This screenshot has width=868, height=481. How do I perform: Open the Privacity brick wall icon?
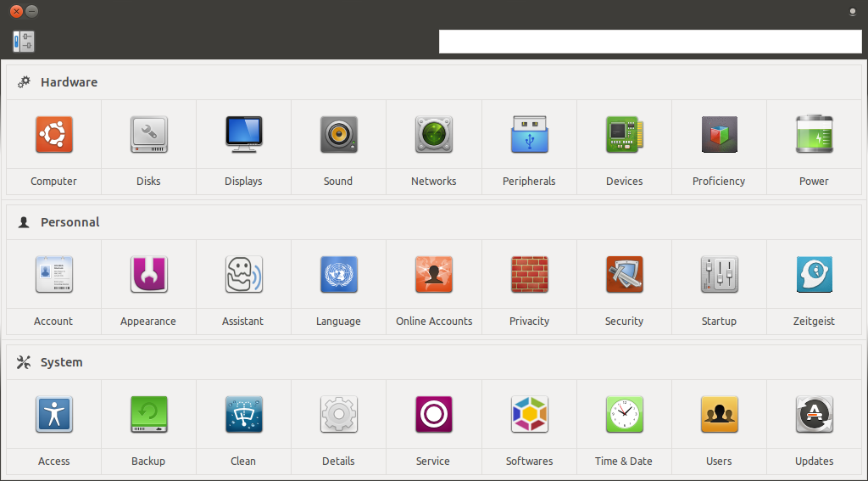pyautogui.click(x=529, y=274)
